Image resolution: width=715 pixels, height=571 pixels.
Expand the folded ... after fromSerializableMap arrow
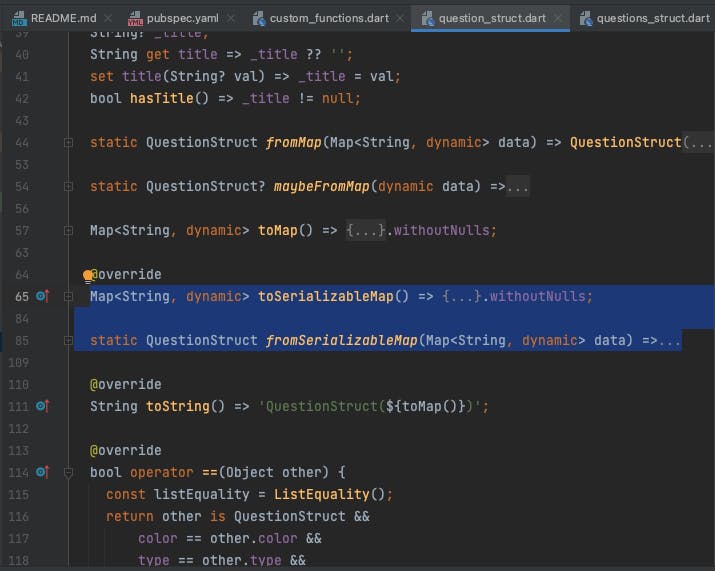click(669, 341)
